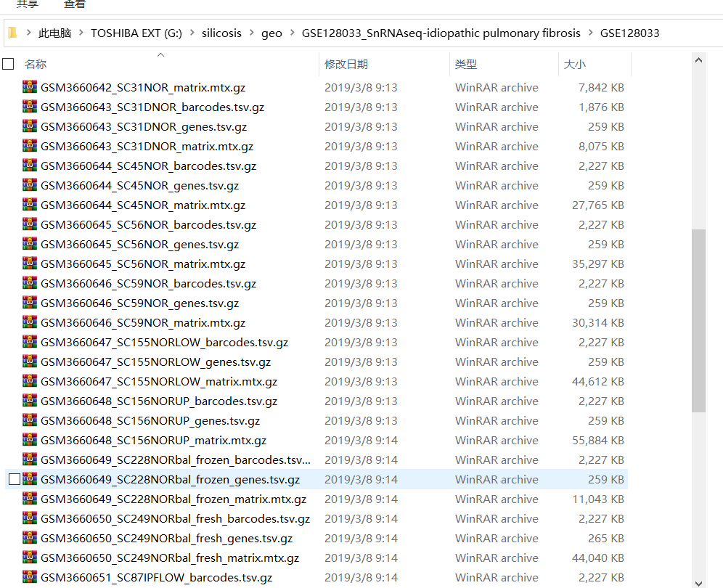Viewport: 723px width, 588px height.
Task: Click the 8,075 KB size cell
Action: point(601,146)
